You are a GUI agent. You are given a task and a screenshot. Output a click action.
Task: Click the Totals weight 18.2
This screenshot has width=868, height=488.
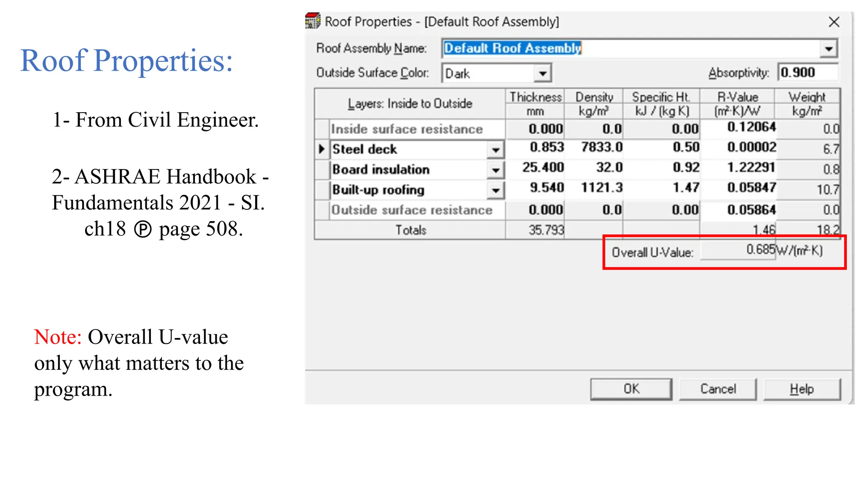point(808,230)
